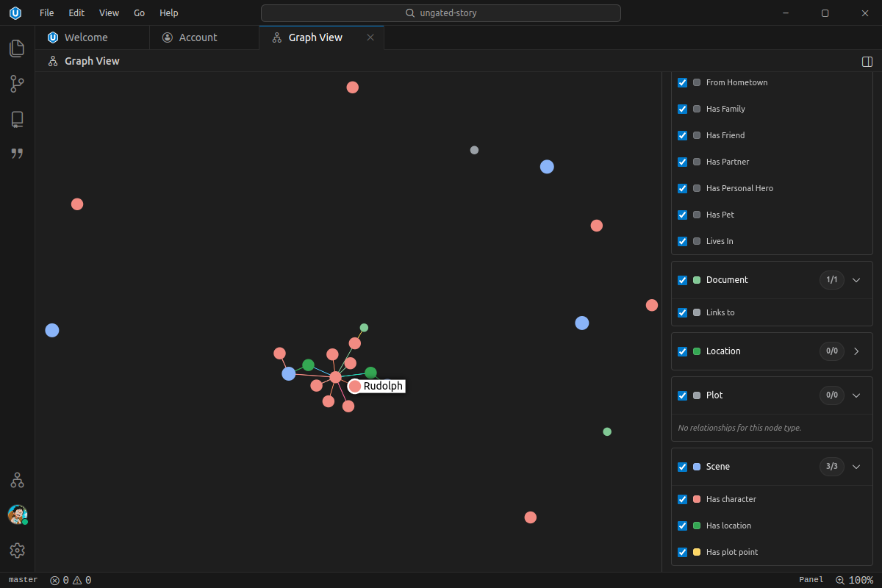Click the zoom 100% control in the status bar

(x=854, y=579)
